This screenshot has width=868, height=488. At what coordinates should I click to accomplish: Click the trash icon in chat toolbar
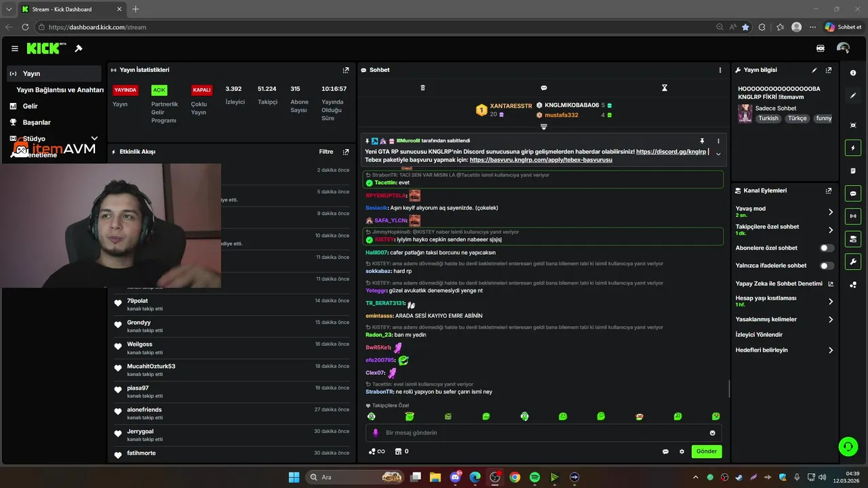422,88
